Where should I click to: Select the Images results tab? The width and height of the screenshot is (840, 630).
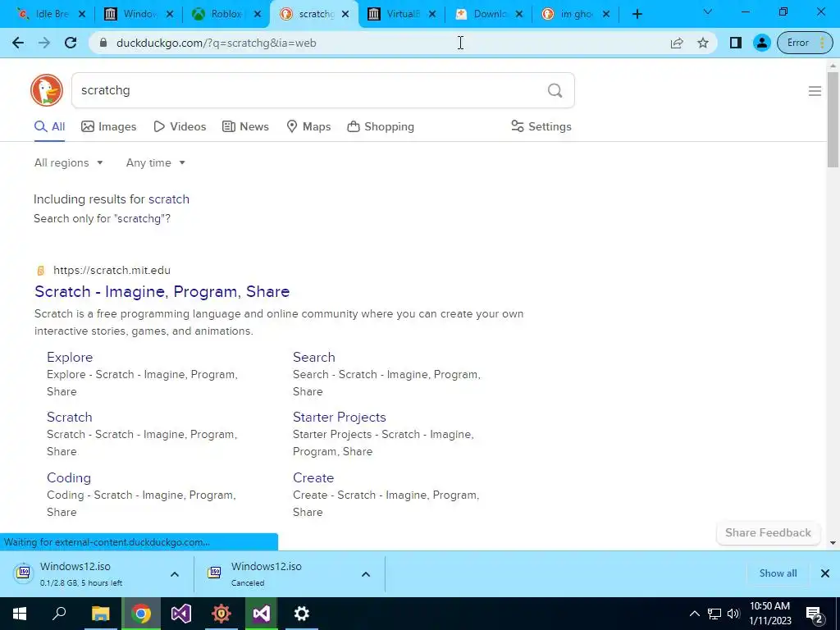point(109,126)
